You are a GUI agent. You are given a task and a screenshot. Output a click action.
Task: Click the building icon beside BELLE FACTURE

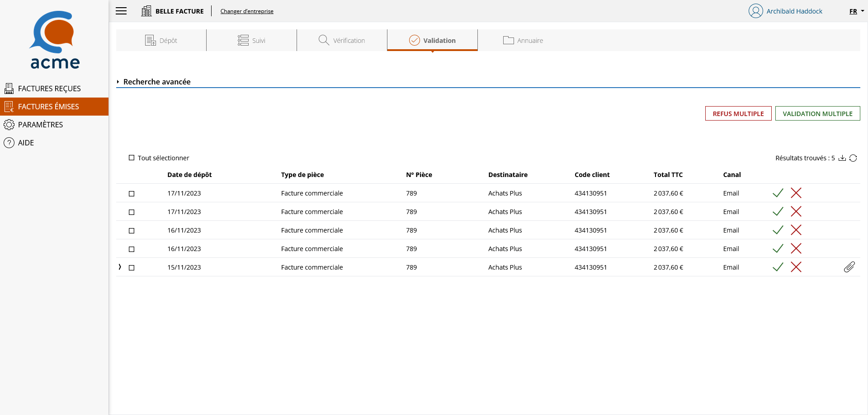[146, 11]
